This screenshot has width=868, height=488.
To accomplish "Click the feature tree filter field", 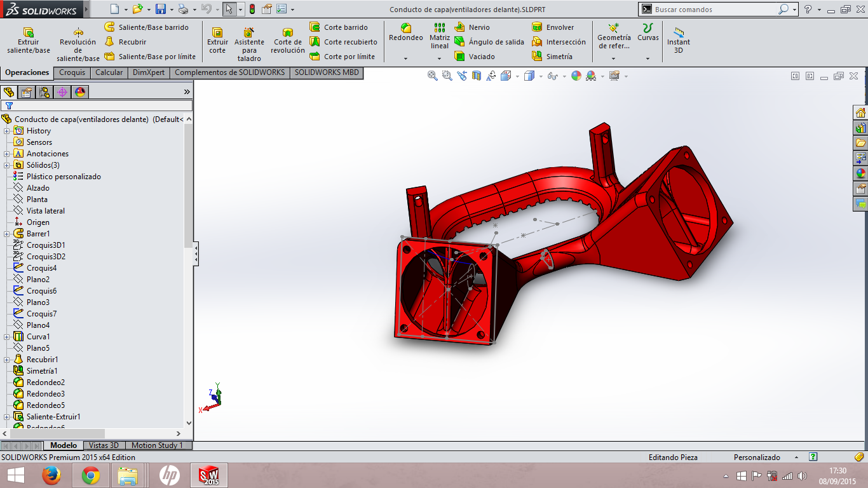I will 97,105.
